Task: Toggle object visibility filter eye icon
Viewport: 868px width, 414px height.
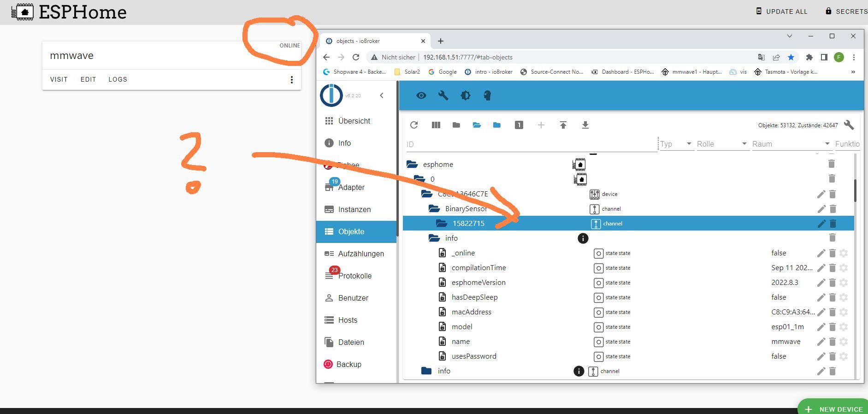Action: [x=421, y=95]
